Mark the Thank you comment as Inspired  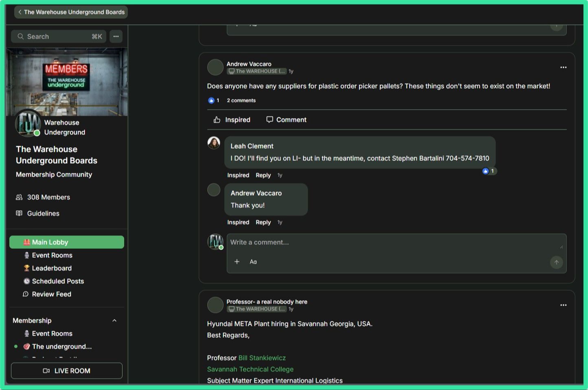238,223
